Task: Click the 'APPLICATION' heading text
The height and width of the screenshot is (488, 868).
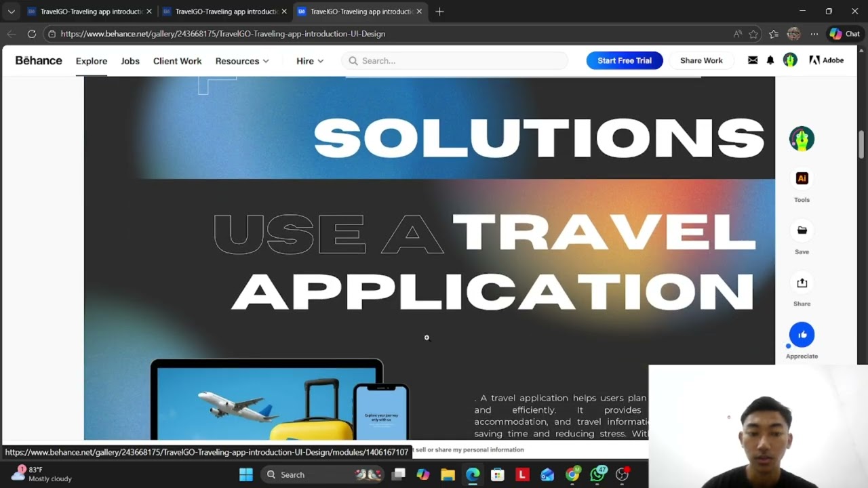Action: tap(492, 292)
